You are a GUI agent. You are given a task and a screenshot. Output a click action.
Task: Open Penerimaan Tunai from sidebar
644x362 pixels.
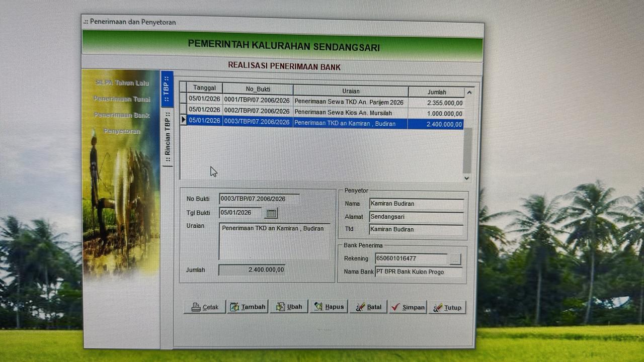pyautogui.click(x=122, y=99)
